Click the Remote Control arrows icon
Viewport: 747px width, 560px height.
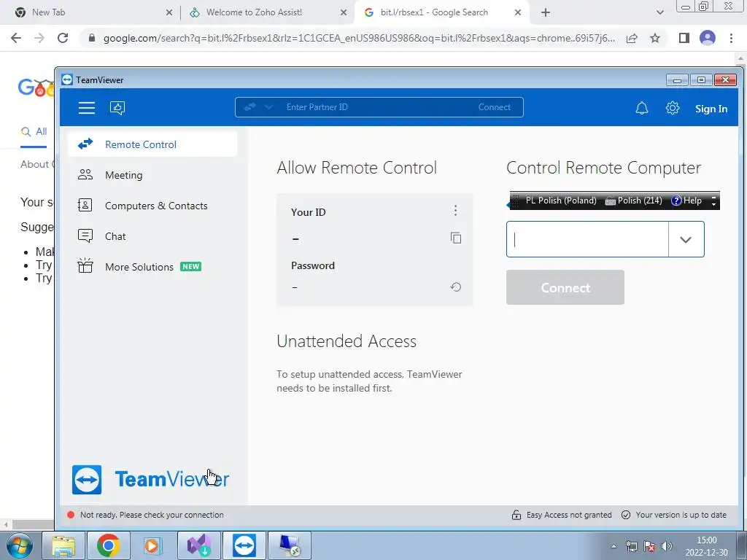pos(85,144)
